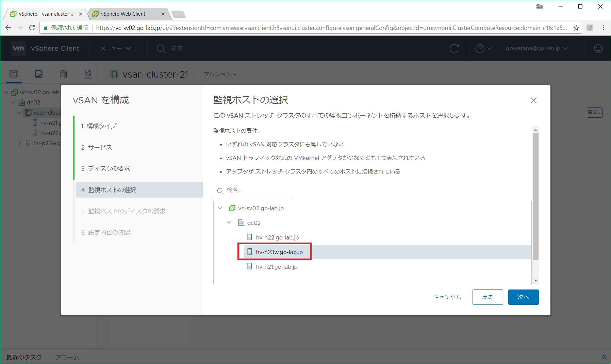Viewport: 611px width, 364px height.
Task: Collapse dc02 datacenter node in dialog tree
Action: (x=229, y=222)
